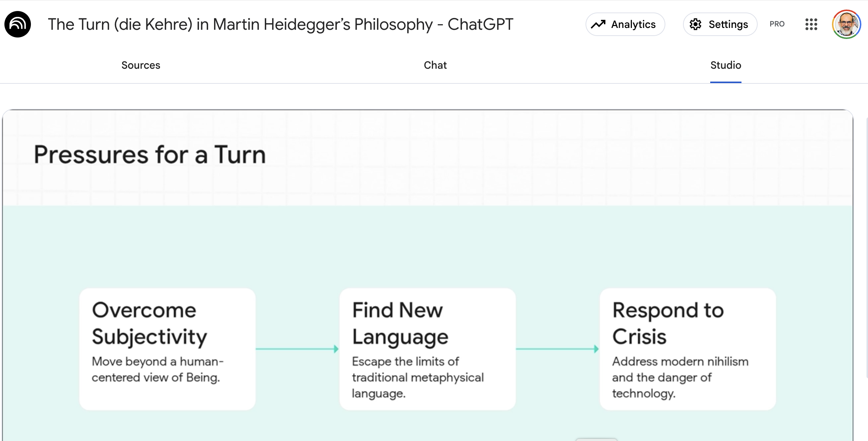Click the NotebookLM logo icon
Image resolution: width=868 pixels, height=441 pixels.
[x=18, y=24]
